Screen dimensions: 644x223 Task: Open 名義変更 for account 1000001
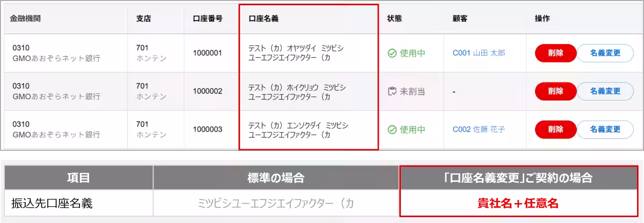[x=605, y=53]
